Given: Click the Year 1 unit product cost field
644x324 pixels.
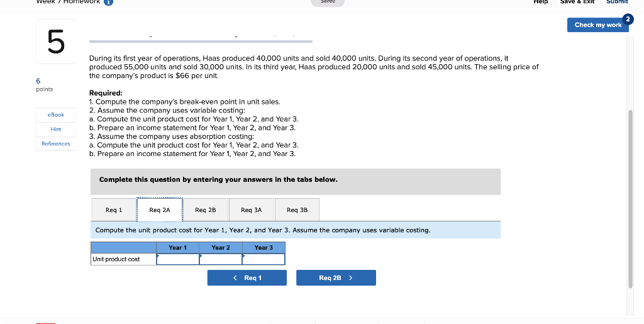Looking at the screenshot, I should pos(178,259).
